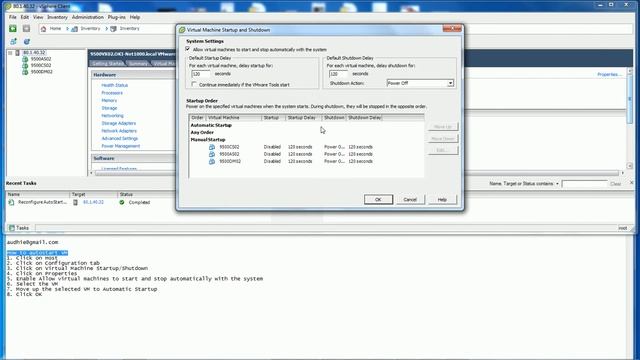Click the second toolbar icon below navigation arrows
This screenshot has height=360, width=640.
(x=27, y=42)
